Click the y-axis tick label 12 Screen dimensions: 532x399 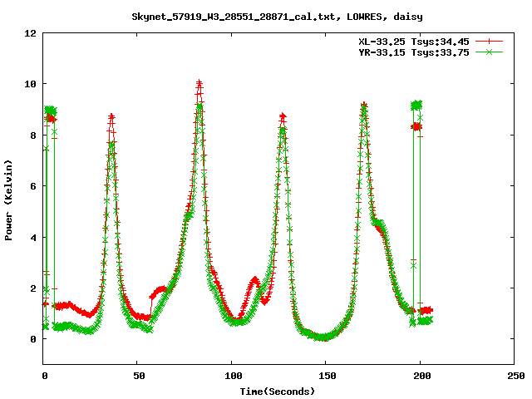(x=30, y=33)
